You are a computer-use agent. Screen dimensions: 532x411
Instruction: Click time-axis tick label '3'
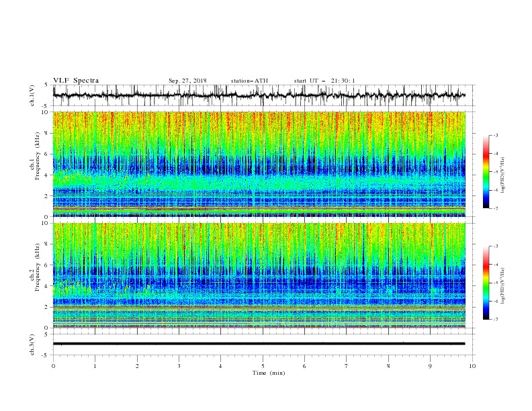pos(179,366)
